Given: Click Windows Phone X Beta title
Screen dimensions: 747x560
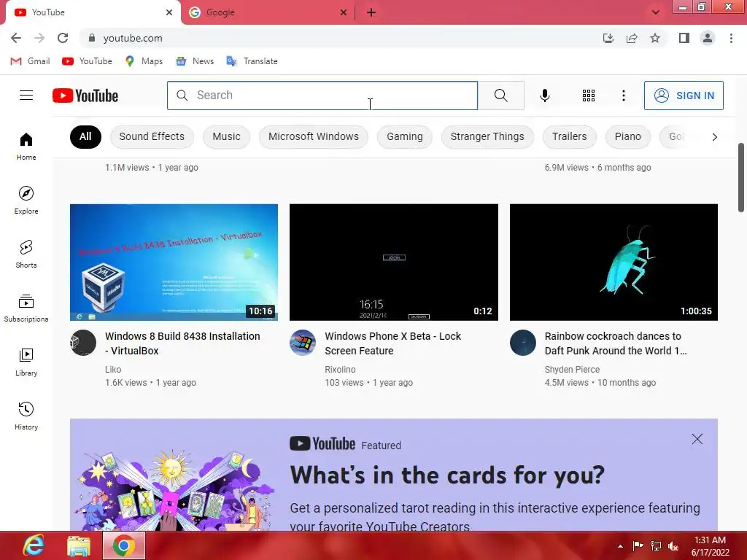Looking at the screenshot, I should coord(393,343).
